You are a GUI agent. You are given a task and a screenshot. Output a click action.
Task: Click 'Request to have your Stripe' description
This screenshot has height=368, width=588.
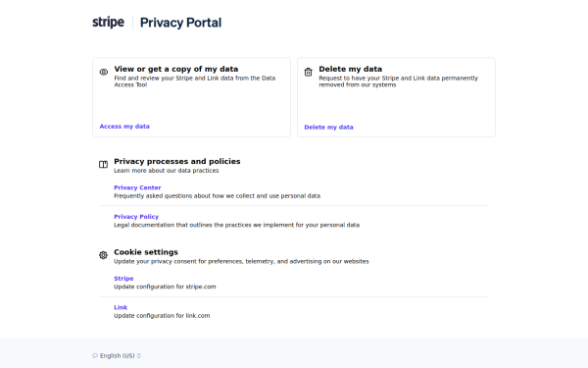coord(398,81)
